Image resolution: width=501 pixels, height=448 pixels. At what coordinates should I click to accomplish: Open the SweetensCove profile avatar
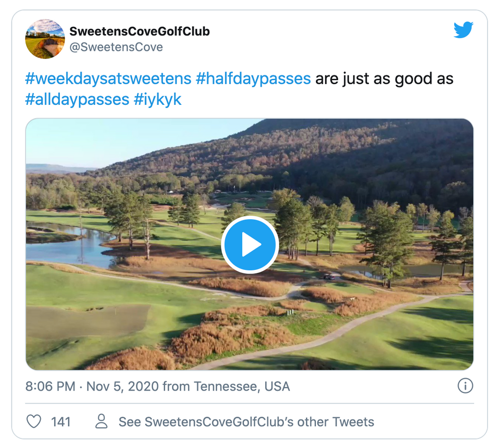click(45, 39)
